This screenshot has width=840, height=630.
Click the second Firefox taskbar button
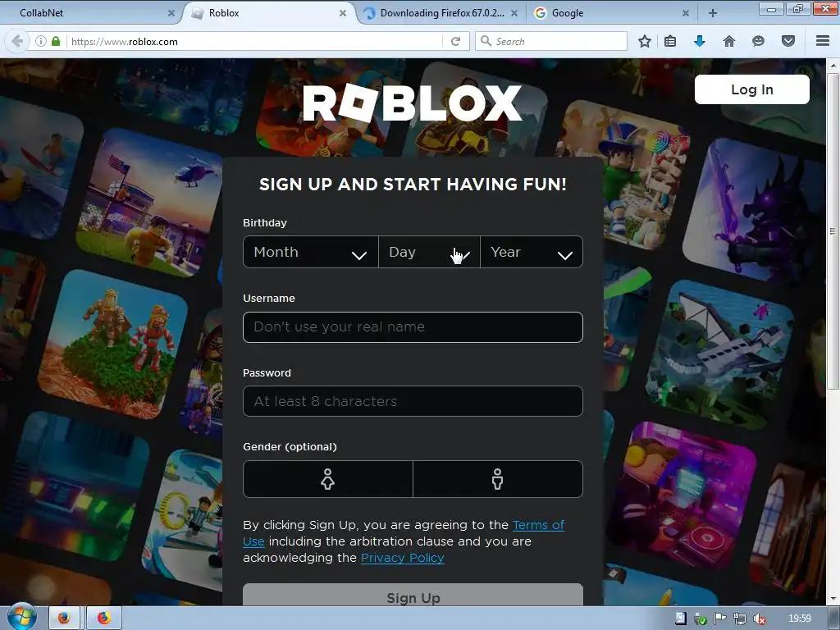coord(104,619)
